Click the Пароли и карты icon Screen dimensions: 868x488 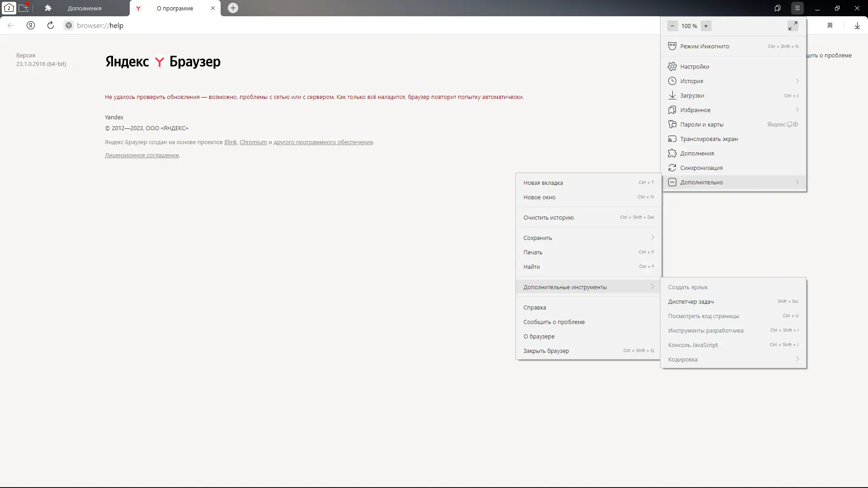click(x=672, y=124)
